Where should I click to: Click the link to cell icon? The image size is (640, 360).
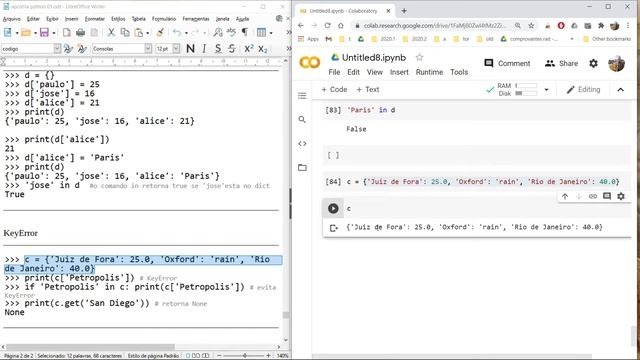tap(593, 196)
